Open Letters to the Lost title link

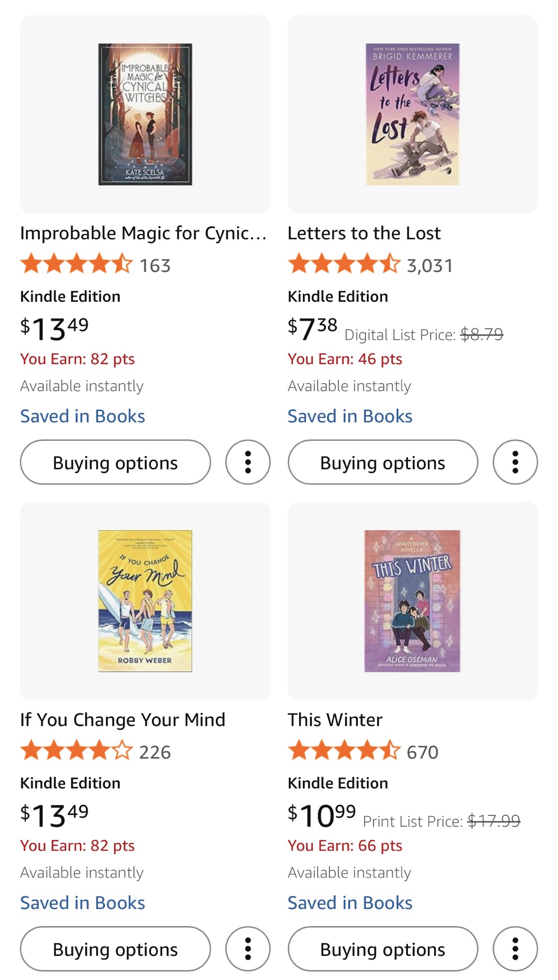pyautogui.click(x=364, y=233)
